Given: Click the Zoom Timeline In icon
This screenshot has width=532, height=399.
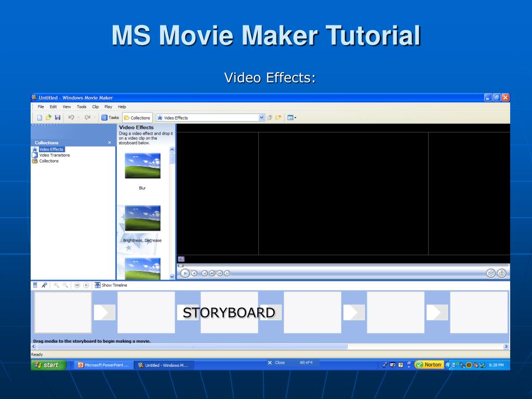Looking at the screenshot, I should click(56, 285).
